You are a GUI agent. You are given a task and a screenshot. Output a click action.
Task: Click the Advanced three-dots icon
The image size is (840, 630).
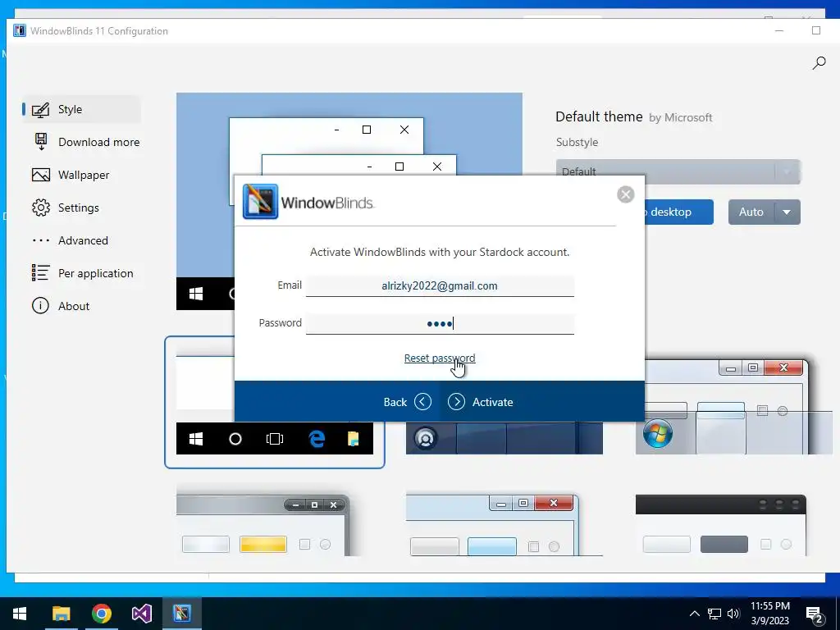click(x=41, y=240)
